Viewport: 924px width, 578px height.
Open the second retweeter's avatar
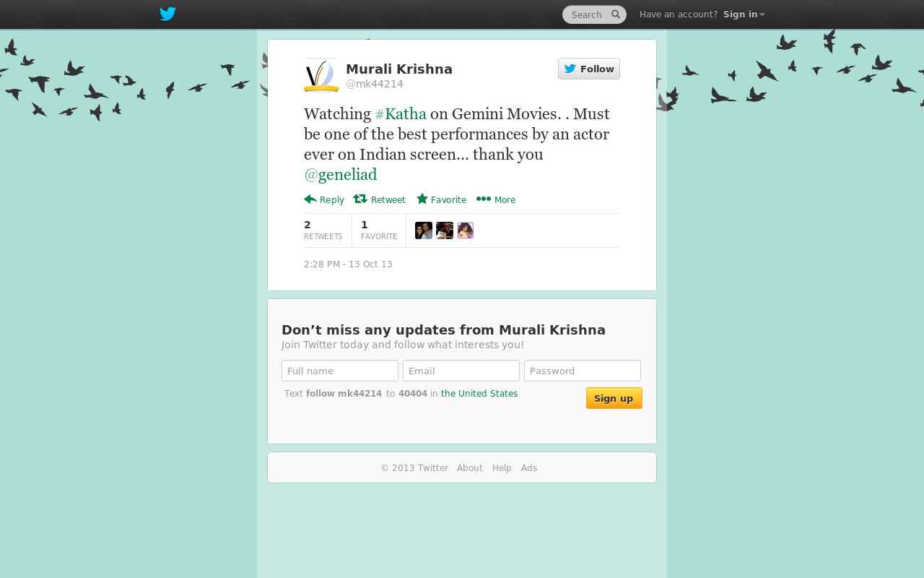tap(445, 230)
